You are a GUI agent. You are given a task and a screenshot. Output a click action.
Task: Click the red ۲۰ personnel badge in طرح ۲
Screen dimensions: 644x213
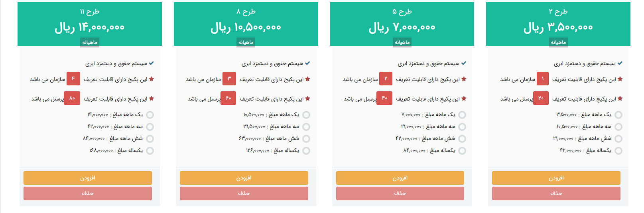[x=541, y=98]
